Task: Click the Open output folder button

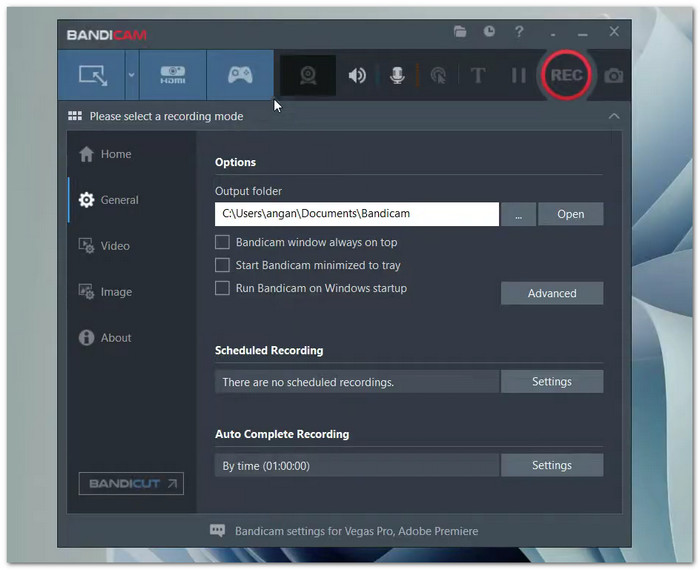Action: [571, 214]
